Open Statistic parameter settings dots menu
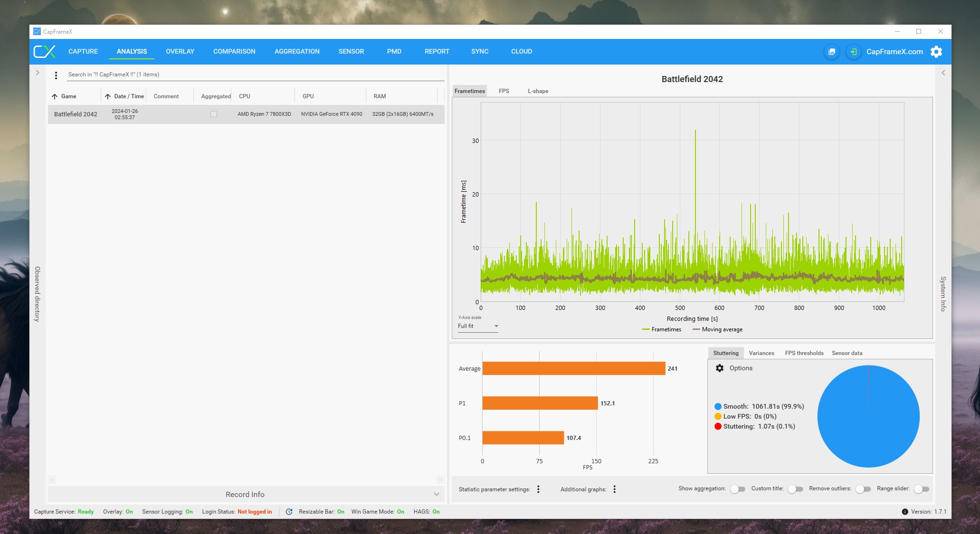Viewport: 980px width, 534px height. click(538, 489)
